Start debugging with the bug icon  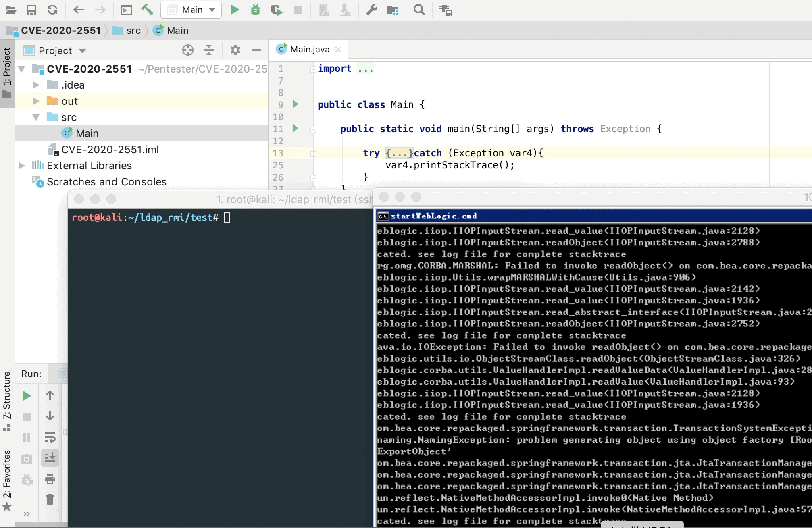255,10
